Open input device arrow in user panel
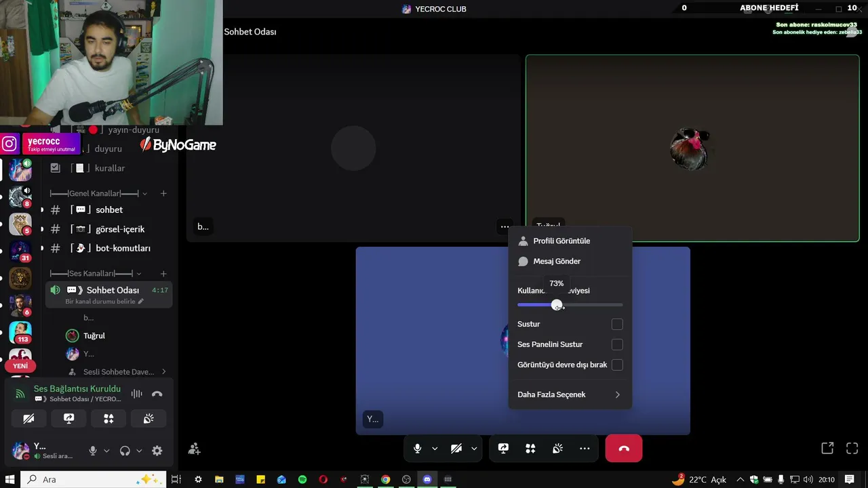 pos(106,451)
